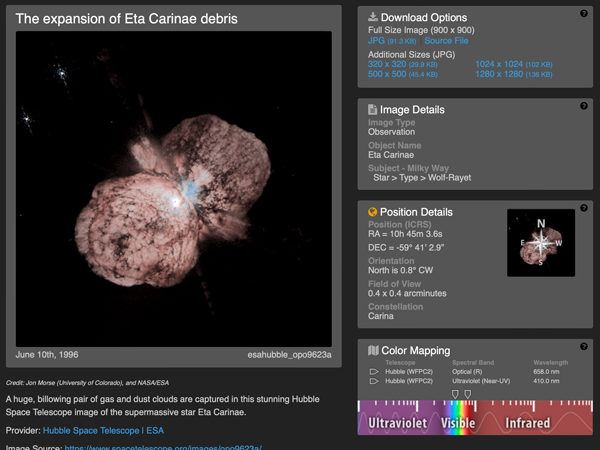Click 'Full Size Image (900 x 900)' text
The width and height of the screenshot is (600, 450).
421,30
